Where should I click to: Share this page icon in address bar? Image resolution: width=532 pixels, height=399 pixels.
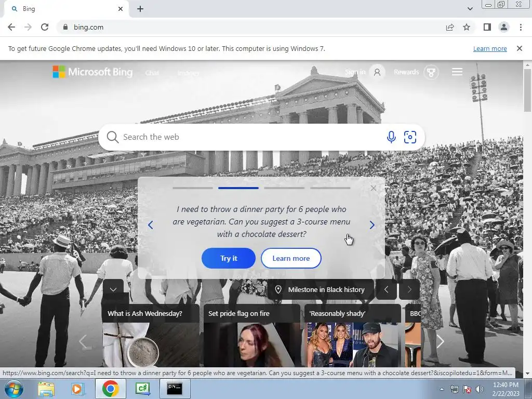(x=450, y=27)
